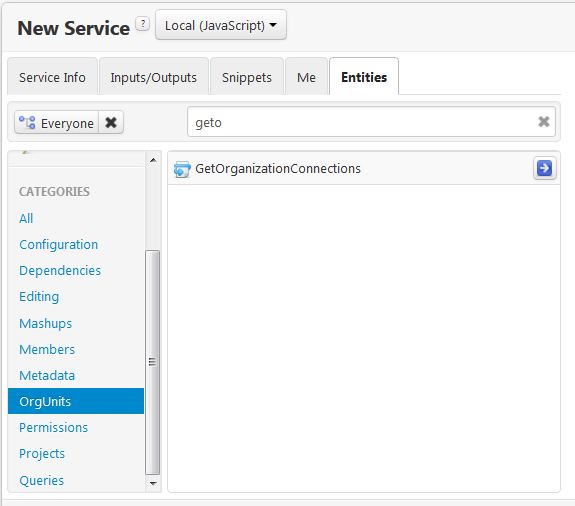Click the search field containing geto

[371, 122]
